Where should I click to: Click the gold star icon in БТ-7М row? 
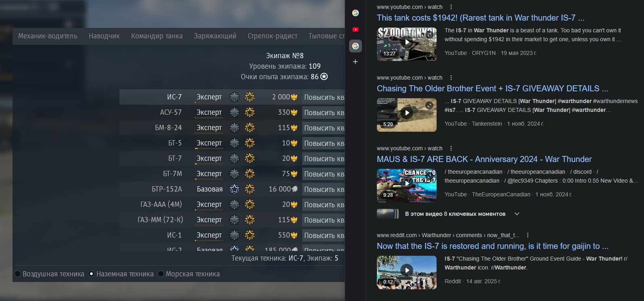point(250,174)
